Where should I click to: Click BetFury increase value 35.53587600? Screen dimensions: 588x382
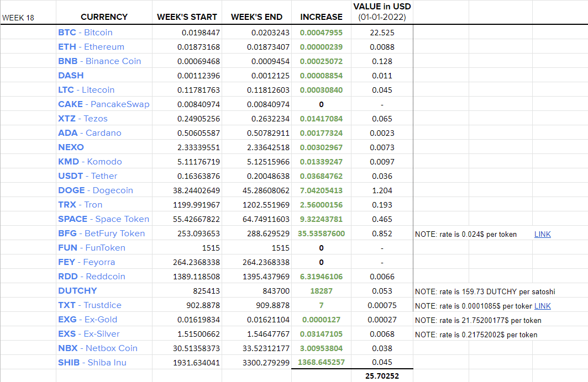(322, 234)
